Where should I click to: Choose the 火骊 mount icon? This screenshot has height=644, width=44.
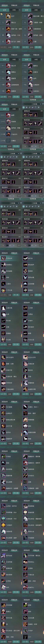click(30, 41)
